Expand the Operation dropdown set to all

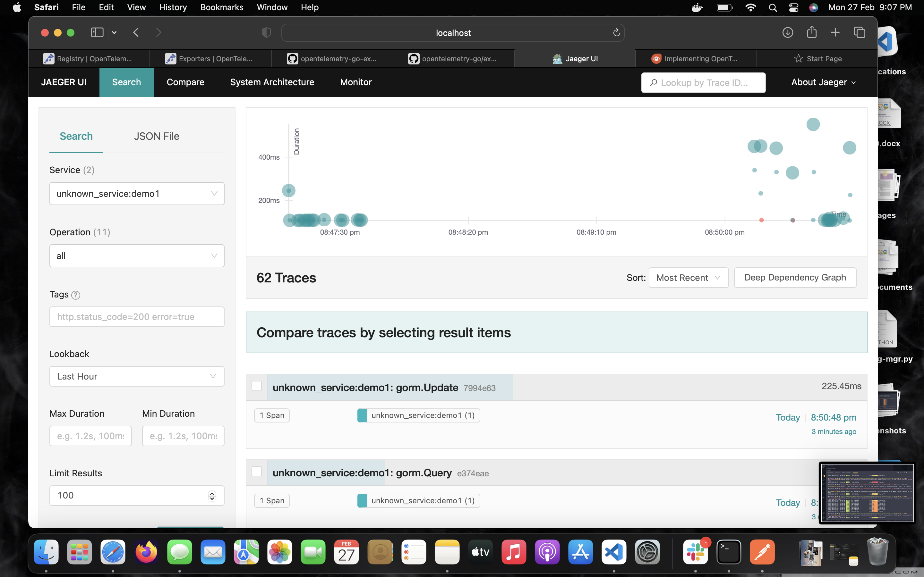click(137, 256)
